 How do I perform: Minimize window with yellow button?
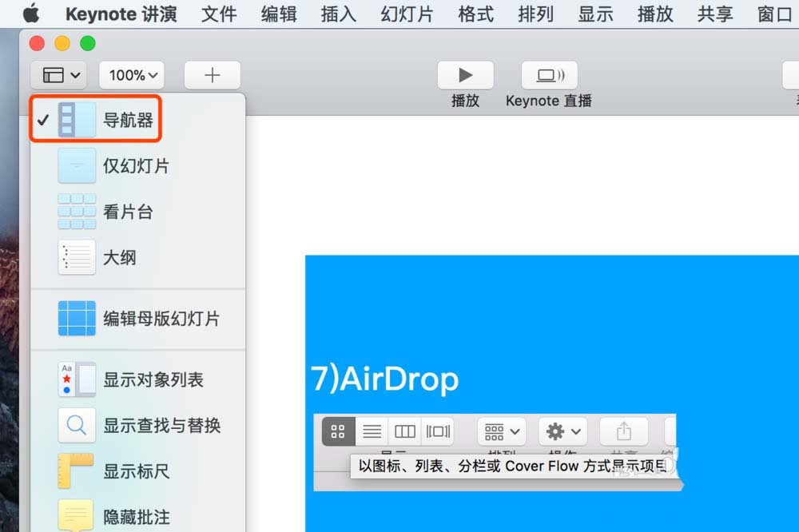62,43
